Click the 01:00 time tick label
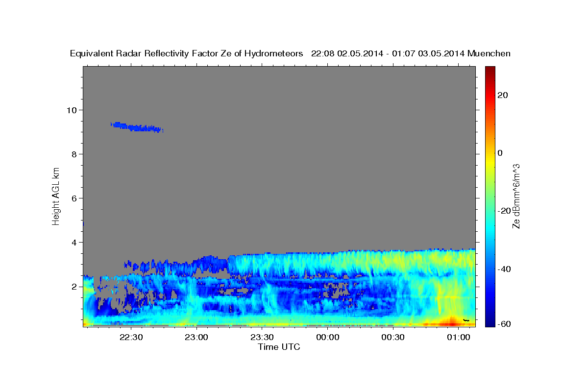This screenshot has width=588, height=392. point(459,338)
